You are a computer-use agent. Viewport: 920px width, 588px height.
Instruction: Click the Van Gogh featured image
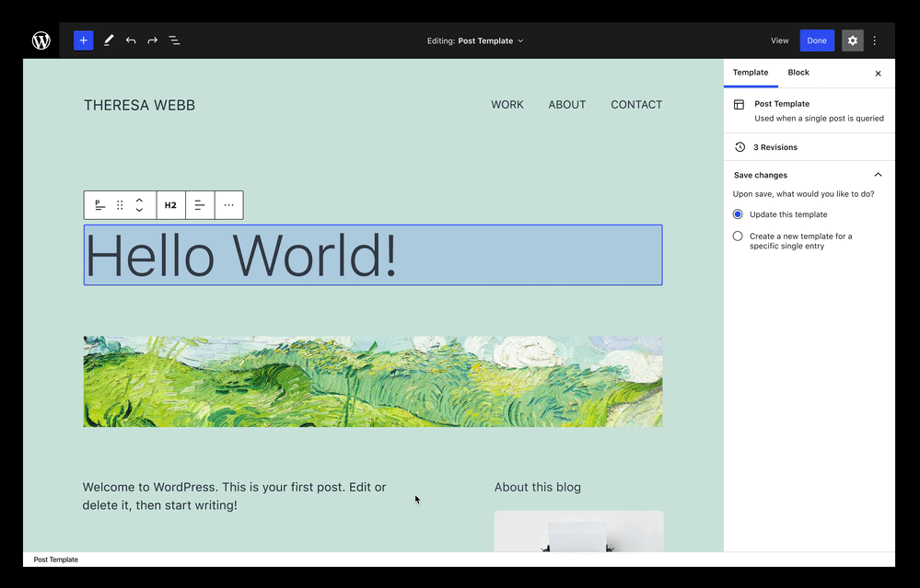click(372, 381)
